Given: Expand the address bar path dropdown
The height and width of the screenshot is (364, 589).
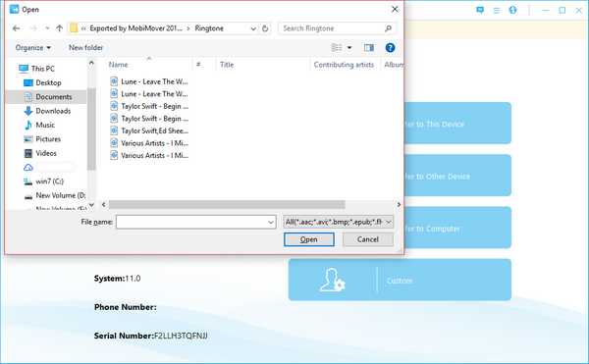Looking at the screenshot, I should tap(253, 28).
